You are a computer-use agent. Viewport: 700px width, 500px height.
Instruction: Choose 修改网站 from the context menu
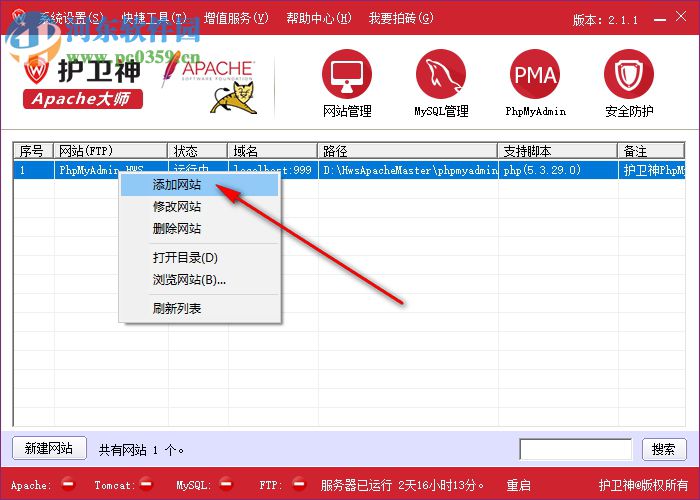tap(200, 207)
